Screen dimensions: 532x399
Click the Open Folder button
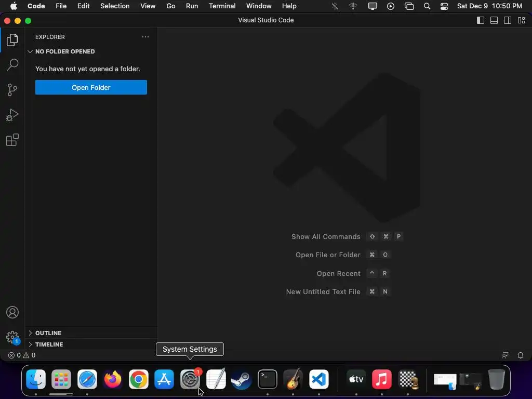pos(91,87)
